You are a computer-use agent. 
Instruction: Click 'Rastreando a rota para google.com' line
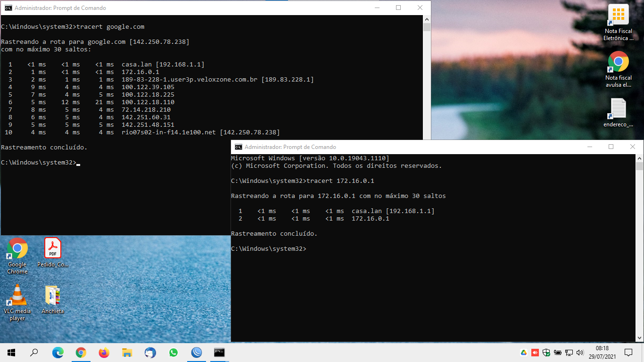pyautogui.click(x=95, y=42)
